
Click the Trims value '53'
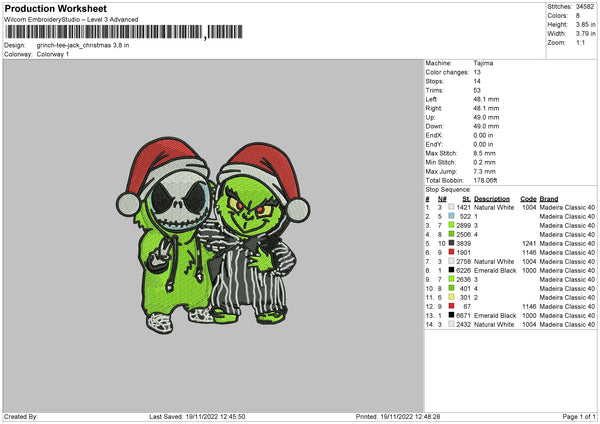[x=477, y=90]
